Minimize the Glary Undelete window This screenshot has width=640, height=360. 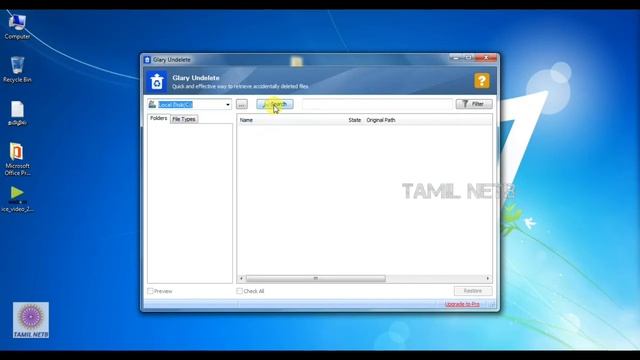[x=456, y=58]
